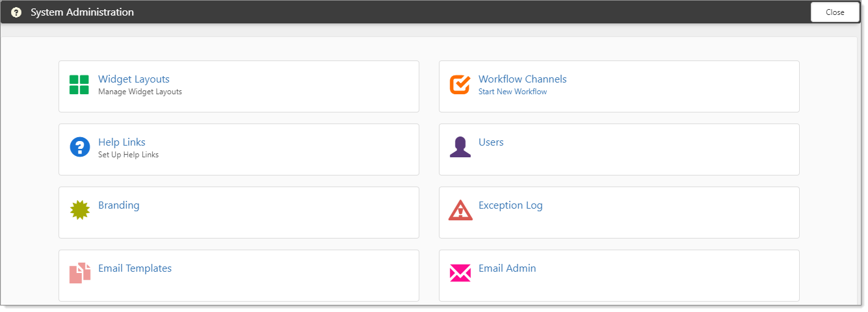Click the blue Help Links question icon
868x312 pixels.
(x=79, y=147)
